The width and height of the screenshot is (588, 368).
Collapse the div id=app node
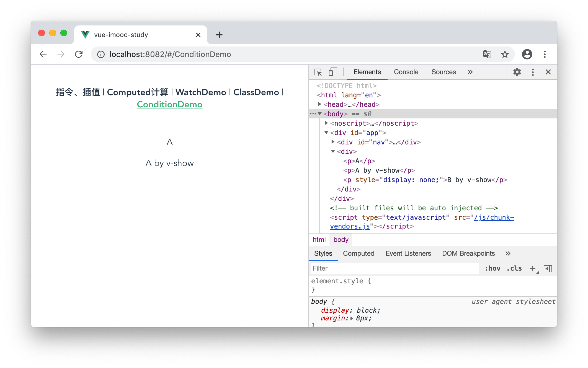326,133
